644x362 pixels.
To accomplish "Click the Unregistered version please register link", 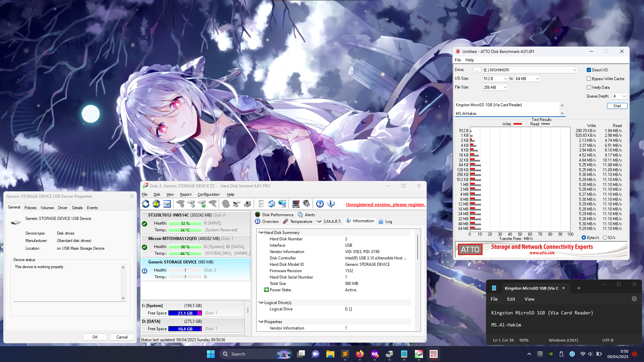I will [386, 204].
